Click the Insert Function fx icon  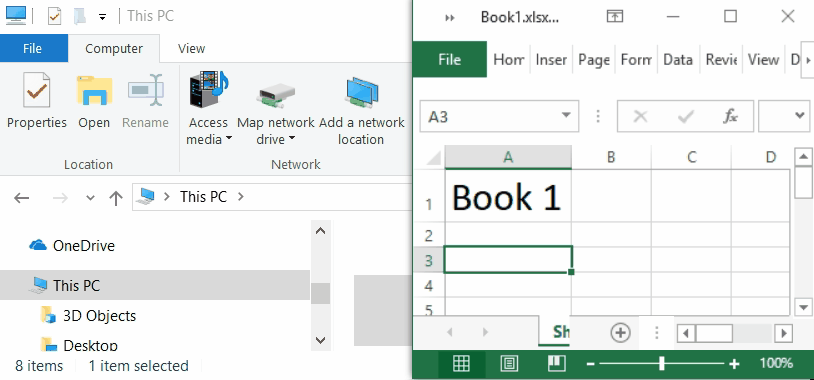point(730,116)
